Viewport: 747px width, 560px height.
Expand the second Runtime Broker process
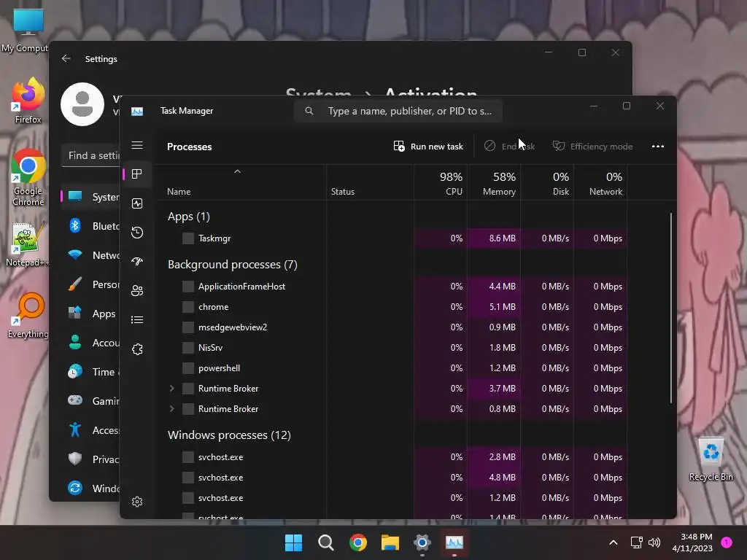172,409
